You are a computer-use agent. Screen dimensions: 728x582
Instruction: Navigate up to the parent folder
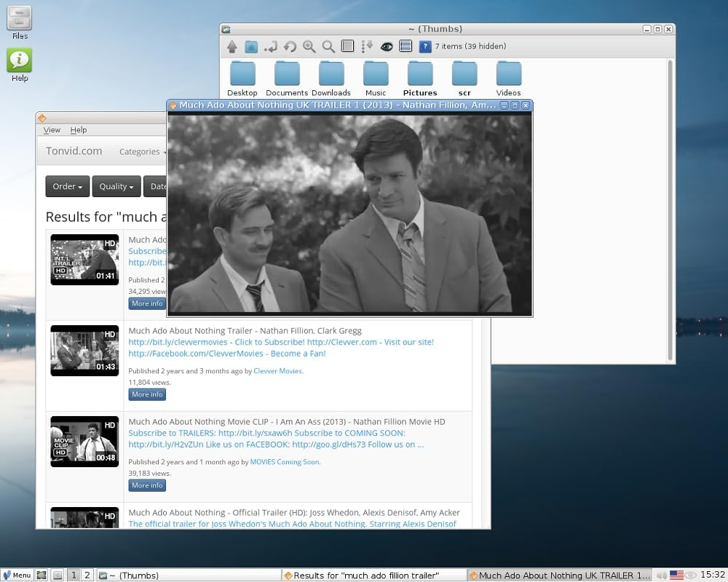pos(232,46)
